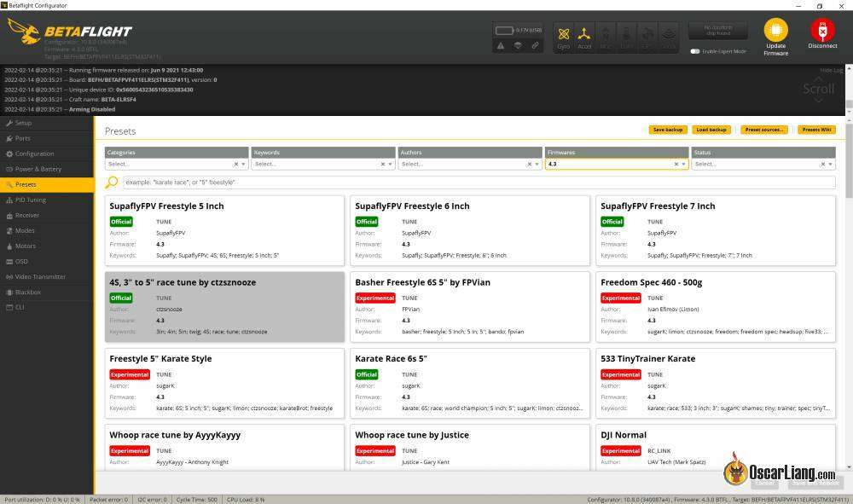This screenshot has width=853, height=504.
Task: Expand the Categories dropdown arrow
Action: click(243, 165)
